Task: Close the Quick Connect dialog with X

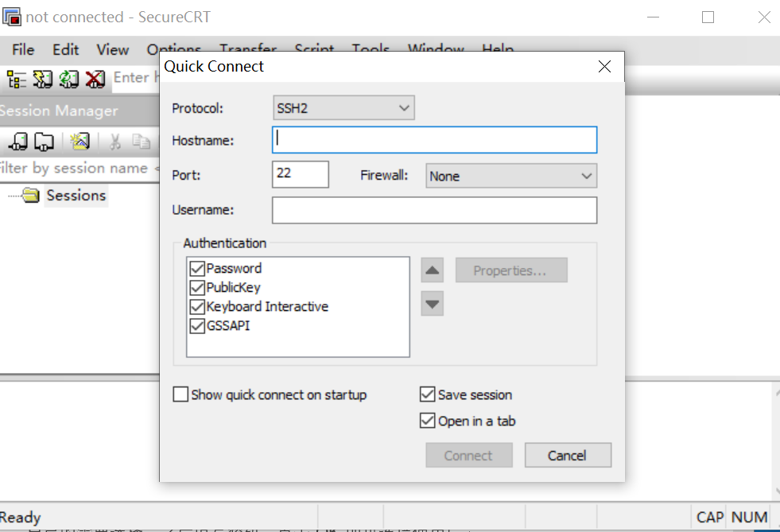Action: [x=604, y=66]
